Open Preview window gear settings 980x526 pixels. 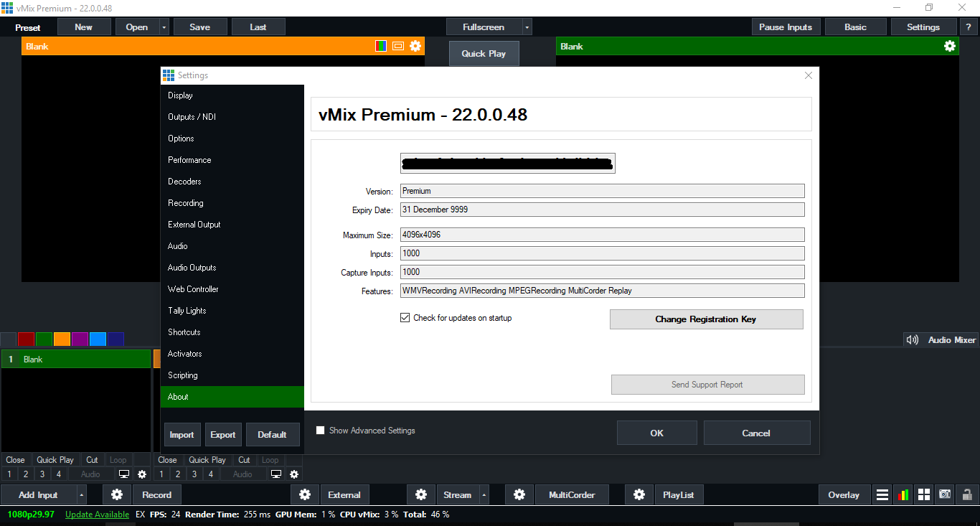[415, 46]
